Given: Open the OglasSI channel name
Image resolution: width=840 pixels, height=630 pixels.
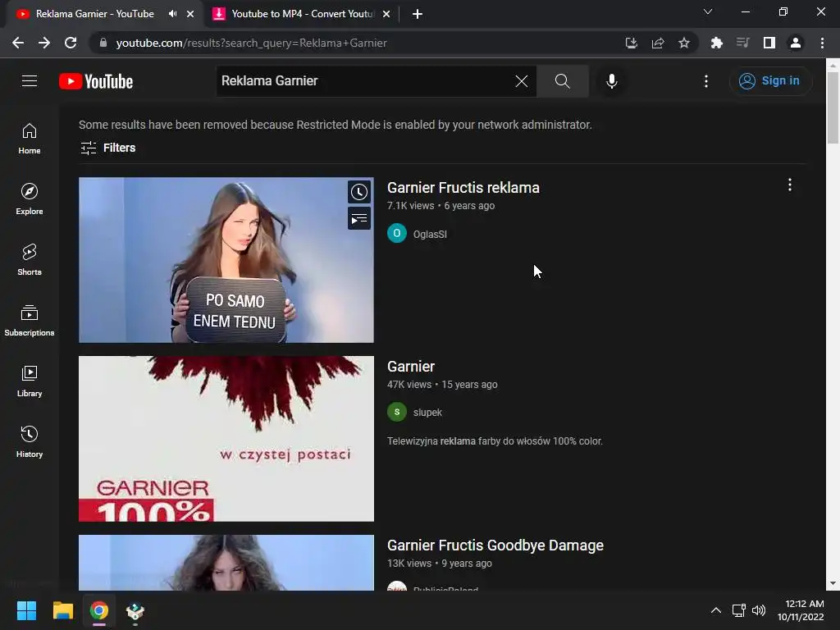Looking at the screenshot, I should 430,234.
